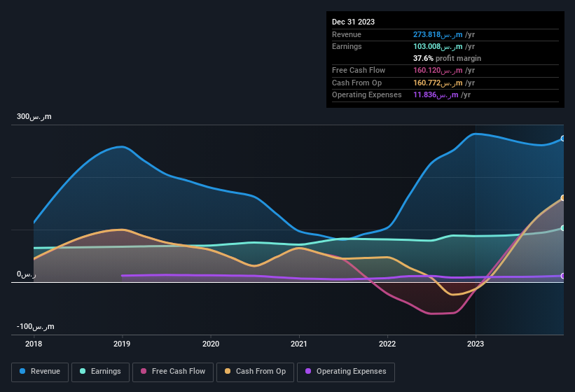Select the 2021 label on the x-axis

[299, 344]
